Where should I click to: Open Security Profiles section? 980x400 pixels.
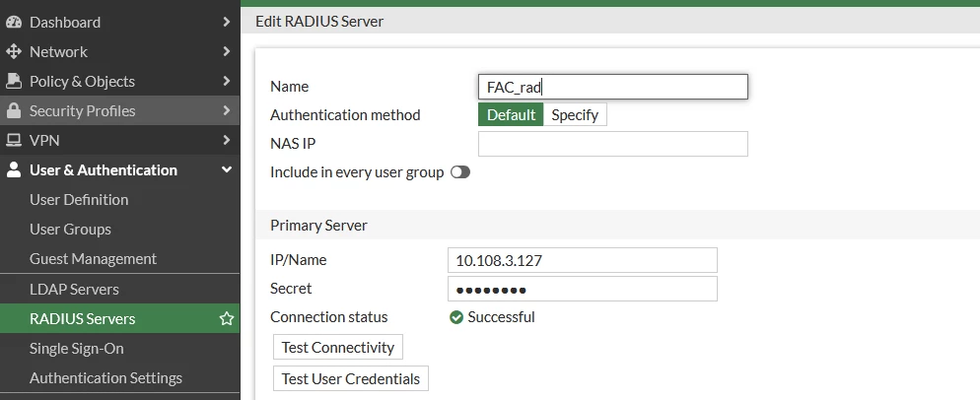click(x=119, y=110)
